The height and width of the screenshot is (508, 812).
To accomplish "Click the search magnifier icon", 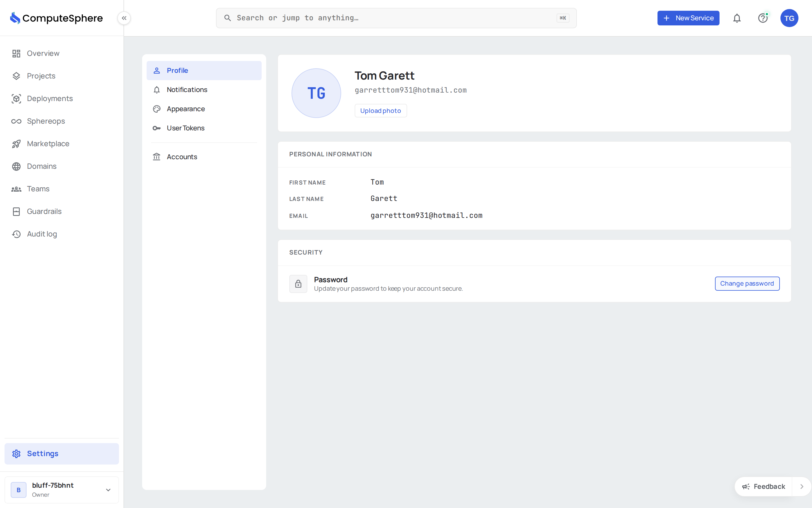I will point(228,18).
